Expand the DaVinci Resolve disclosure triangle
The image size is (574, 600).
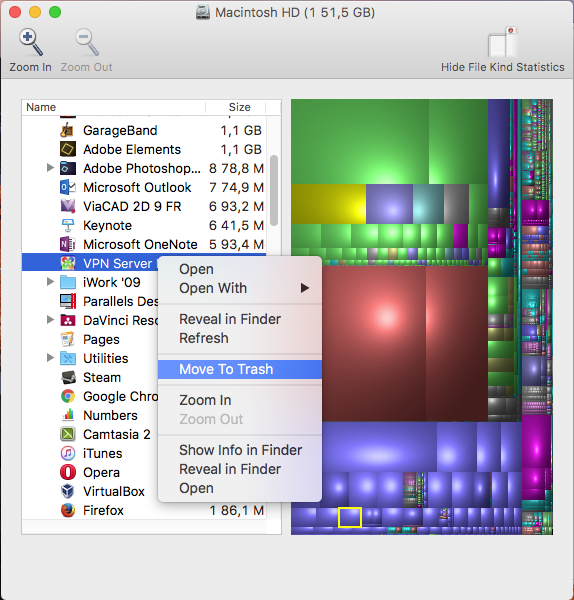50,320
